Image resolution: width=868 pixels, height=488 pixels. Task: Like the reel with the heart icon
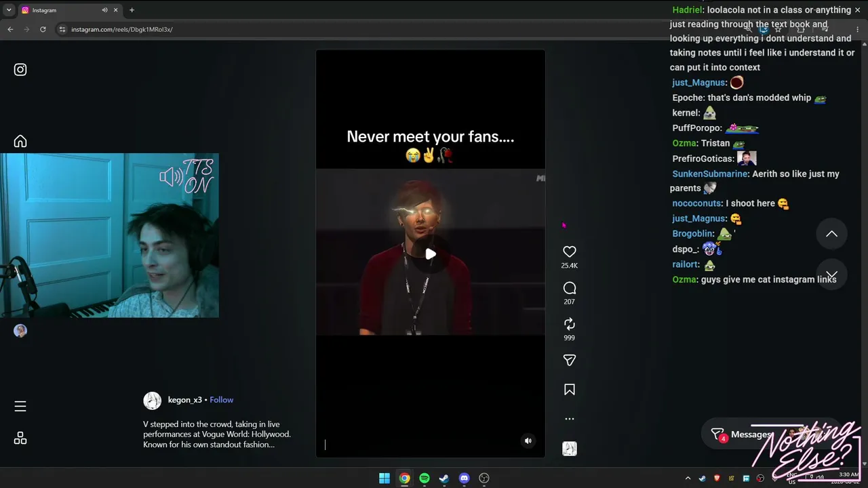[x=570, y=251]
